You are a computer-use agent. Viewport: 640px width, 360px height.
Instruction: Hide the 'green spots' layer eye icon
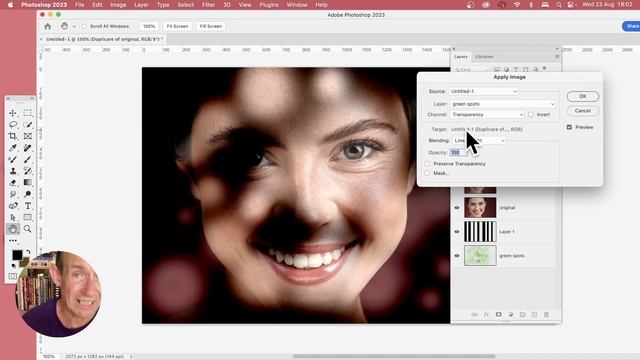coord(457,256)
